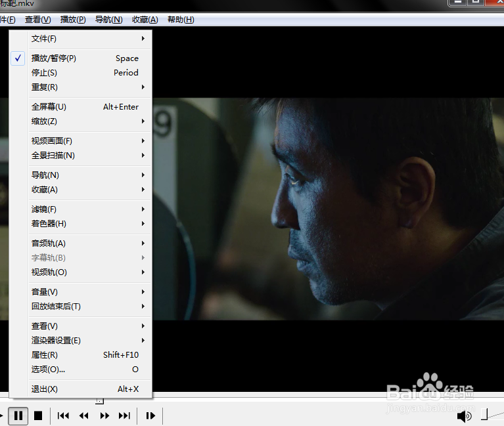
Task: Choose 退出(X) to exit player
Action: tap(80, 389)
